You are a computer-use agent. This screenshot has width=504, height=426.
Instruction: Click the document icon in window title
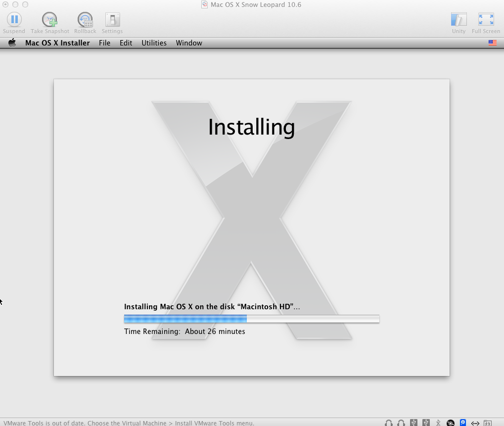(x=204, y=4)
